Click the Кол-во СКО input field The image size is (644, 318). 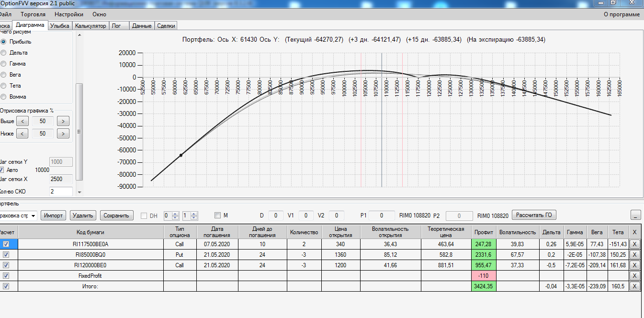61,192
